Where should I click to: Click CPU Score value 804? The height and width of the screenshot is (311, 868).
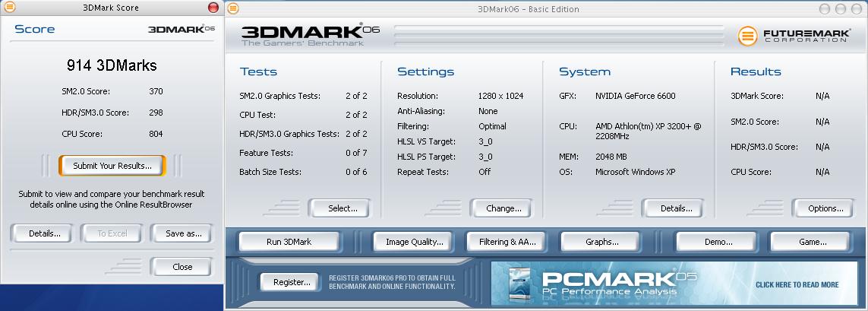156,134
